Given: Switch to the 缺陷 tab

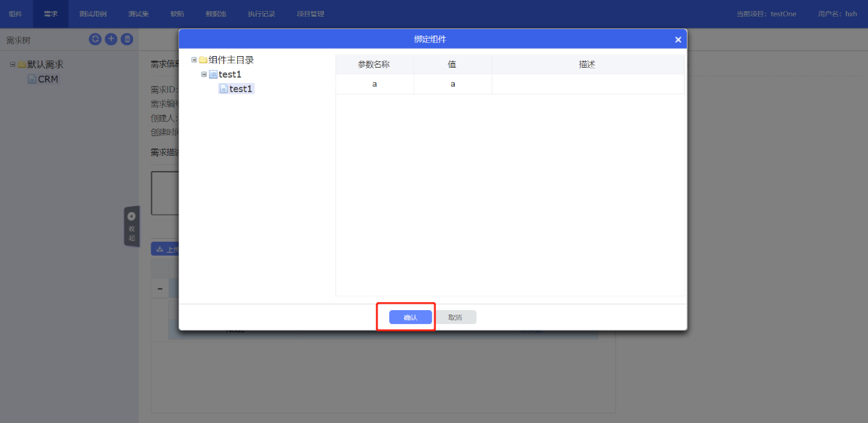Looking at the screenshot, I should click(x=178, y=14).
